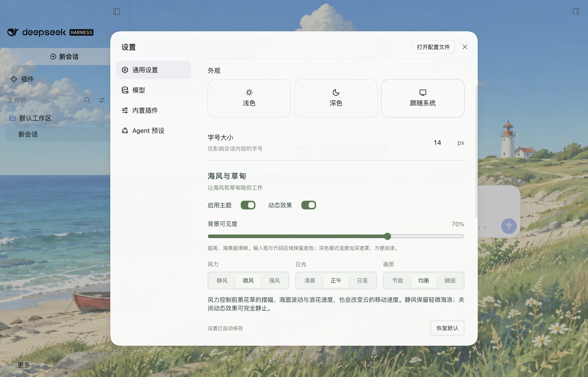Close the settings dialog
This screenshot has width=588, height=377.
pos(465,47)
